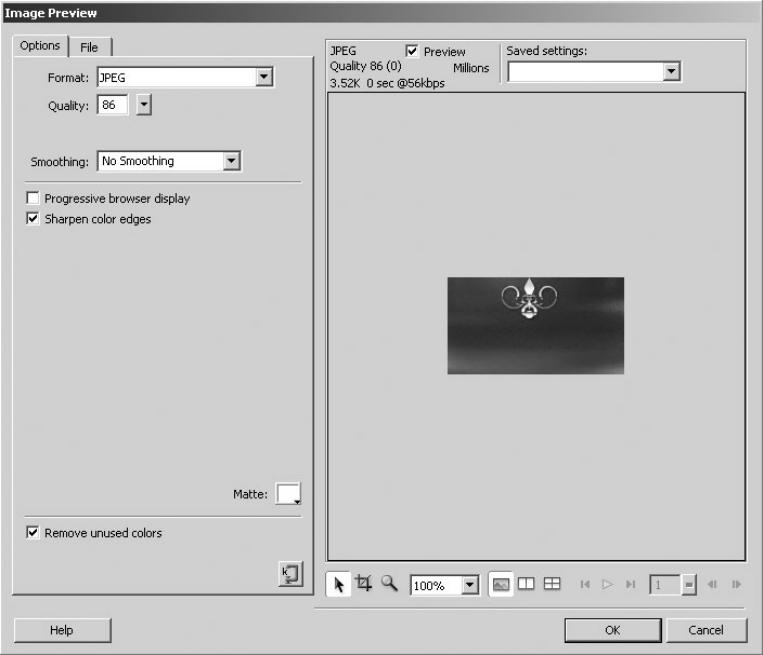
Task: Step to next frame
Action: pyautogui.click(x=736, y=584)
